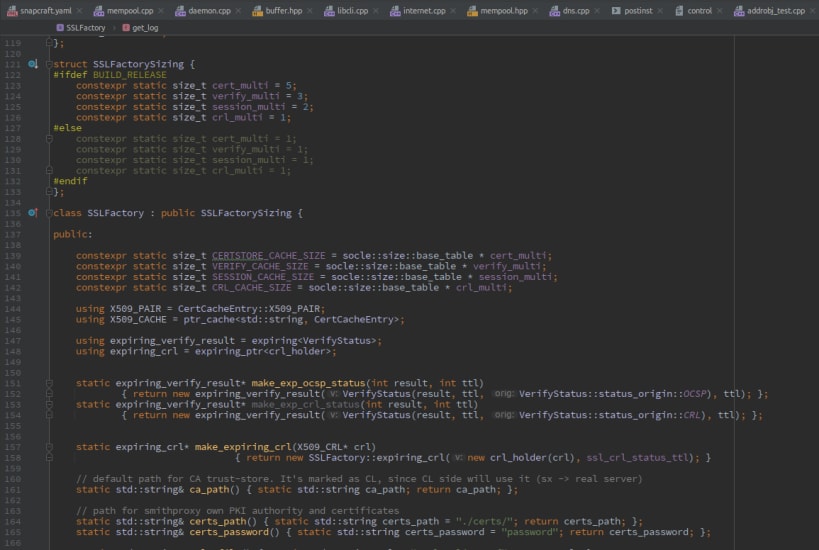Close the snapcraft.yaml tab
Viewport: 819px width, 550px height.
79,10
